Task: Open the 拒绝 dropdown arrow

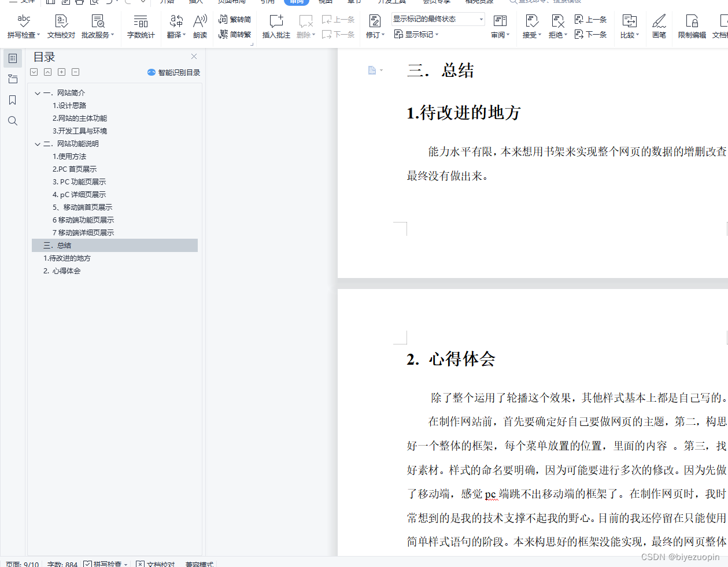Action: pos(566,35)
